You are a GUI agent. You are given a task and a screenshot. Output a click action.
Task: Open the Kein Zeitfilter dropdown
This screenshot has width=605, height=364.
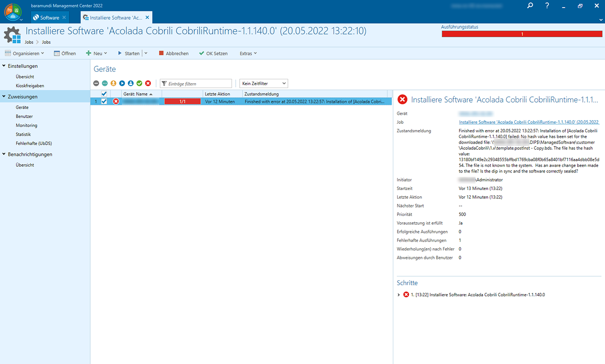coord(264,84)
